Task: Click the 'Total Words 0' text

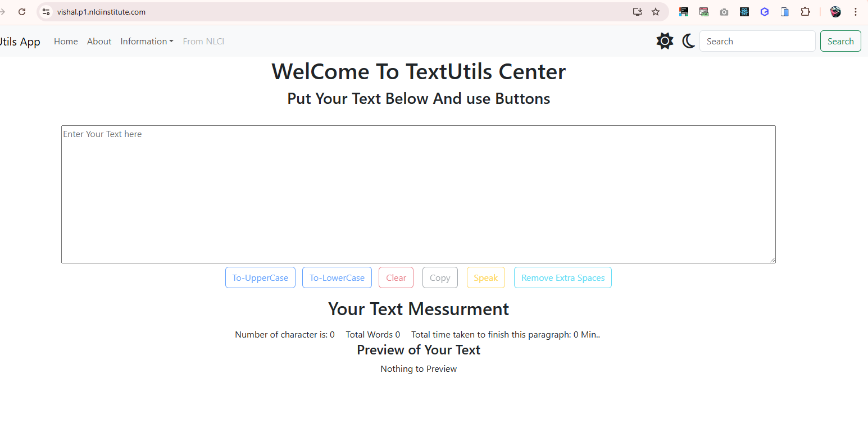Action: pos(373,335)
